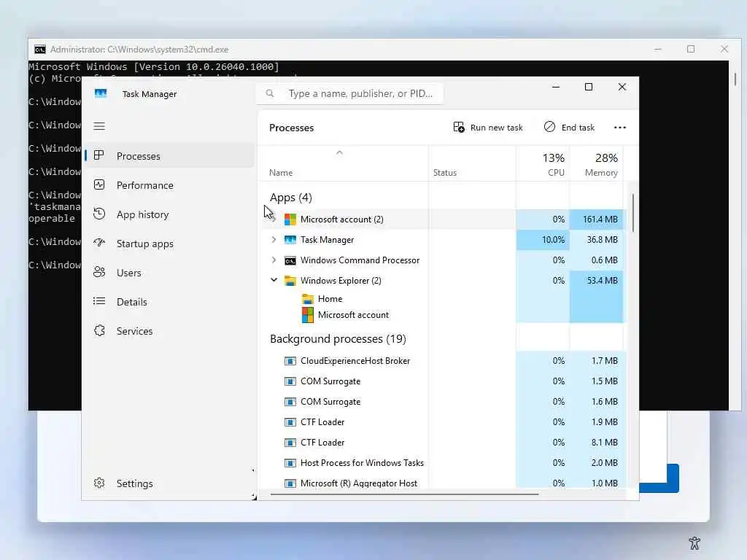Click the Services puzzle icon
The height and width of the screenshot is (560, 747).
tap(99, 330)
